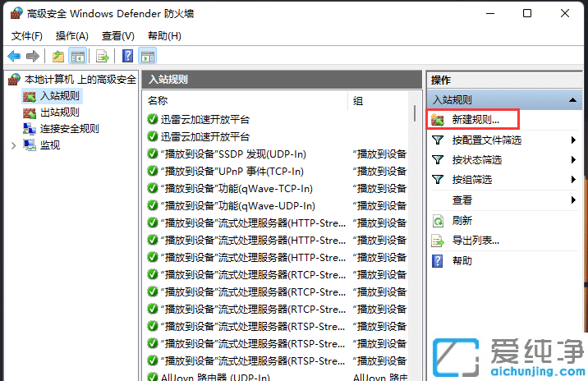Viewport: 588px width, 381px height.
Task: Click the Back arrow toolbar icon
Action: coord(14,57)
